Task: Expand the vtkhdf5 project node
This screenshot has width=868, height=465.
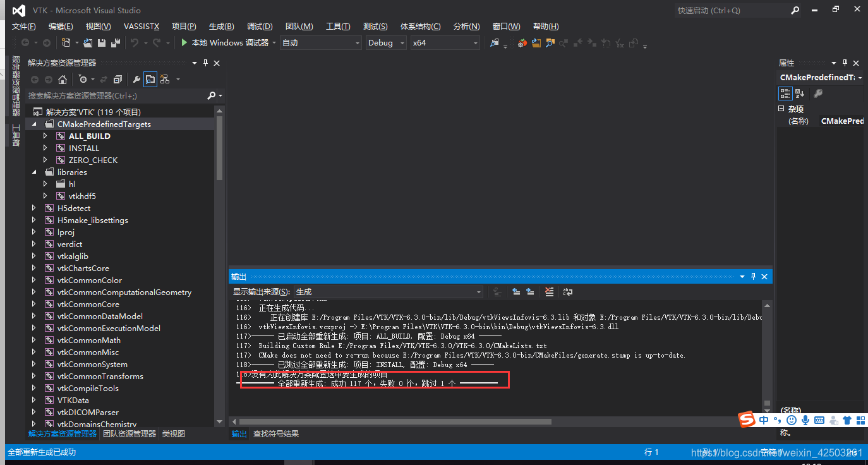Action: click(x=45, y=196)
